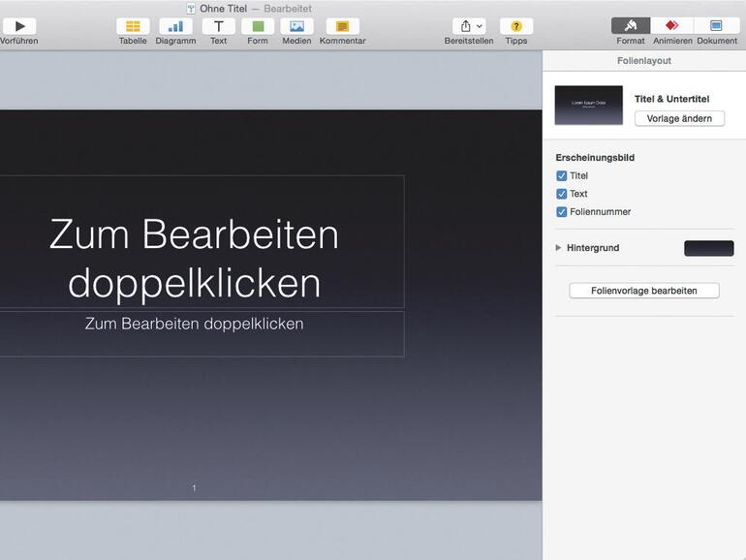Uncheck the Titel checkbox
Screen dimensions: 746x560
tap(561, 175)
